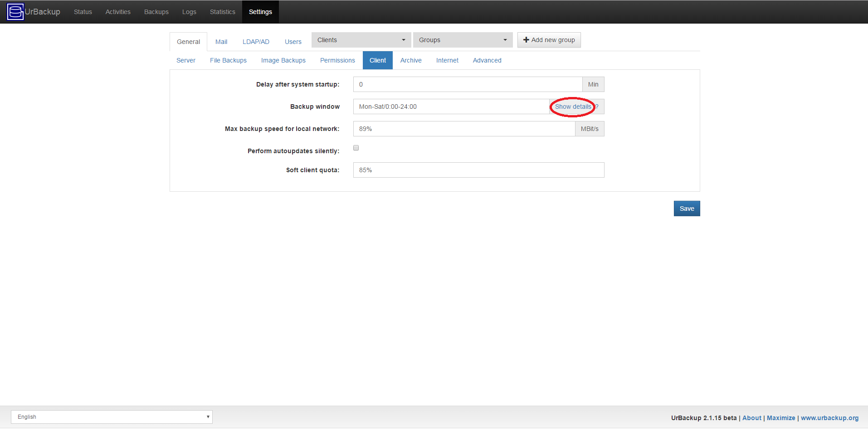The width and height of the screenshot is (868, 431).
Task: Enable Perform autoupdates silently checkbox
Action: (x=356, y=148)
